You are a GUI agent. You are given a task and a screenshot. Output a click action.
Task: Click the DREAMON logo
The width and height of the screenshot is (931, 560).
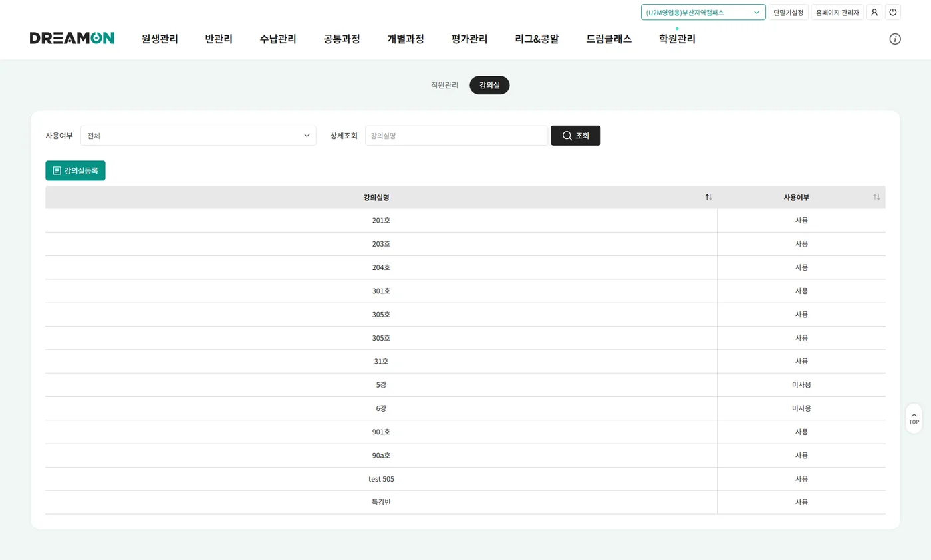point(72,38)
